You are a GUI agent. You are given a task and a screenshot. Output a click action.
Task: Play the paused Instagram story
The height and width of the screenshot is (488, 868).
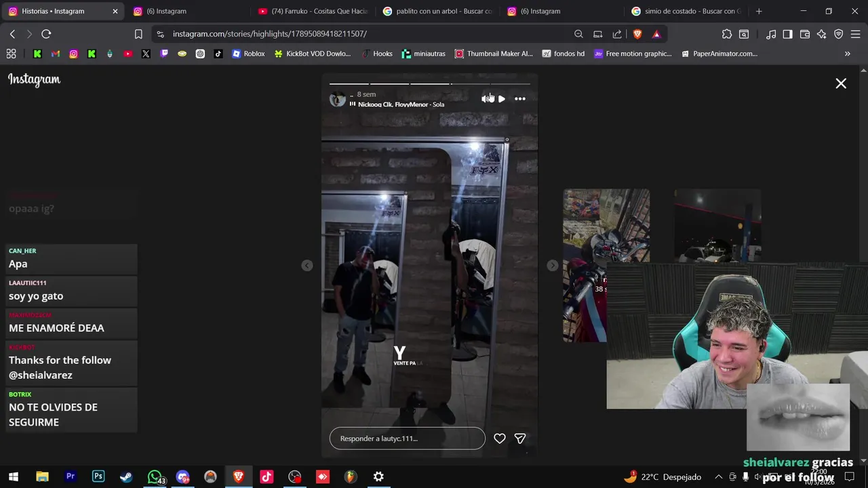pos(502,99)
